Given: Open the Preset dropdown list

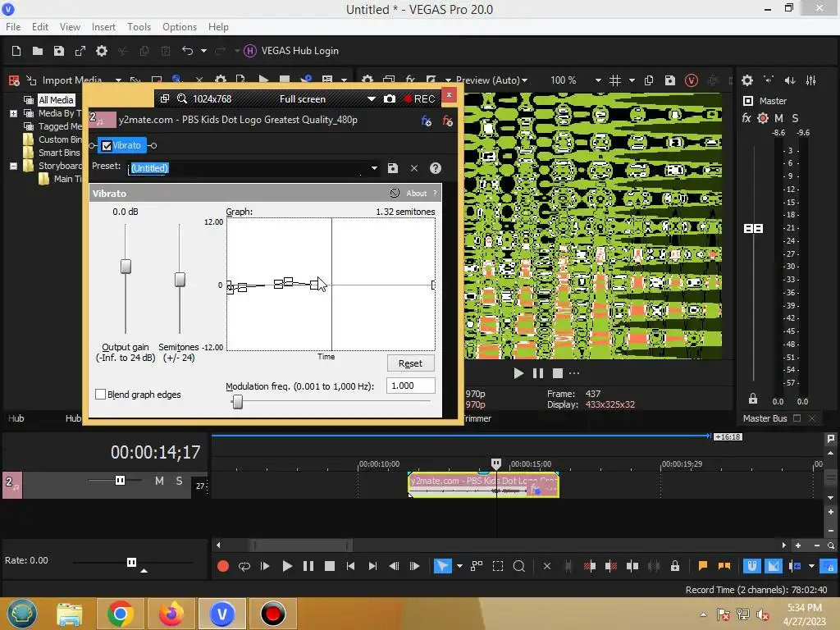Looking at the screenshot, I should (x=374, y=168).
